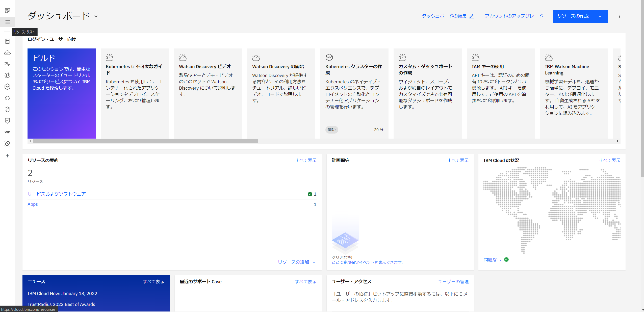Open the Schematics sync sidebar icon
This screenshot has width=644, height=312.
pos(7,98)
